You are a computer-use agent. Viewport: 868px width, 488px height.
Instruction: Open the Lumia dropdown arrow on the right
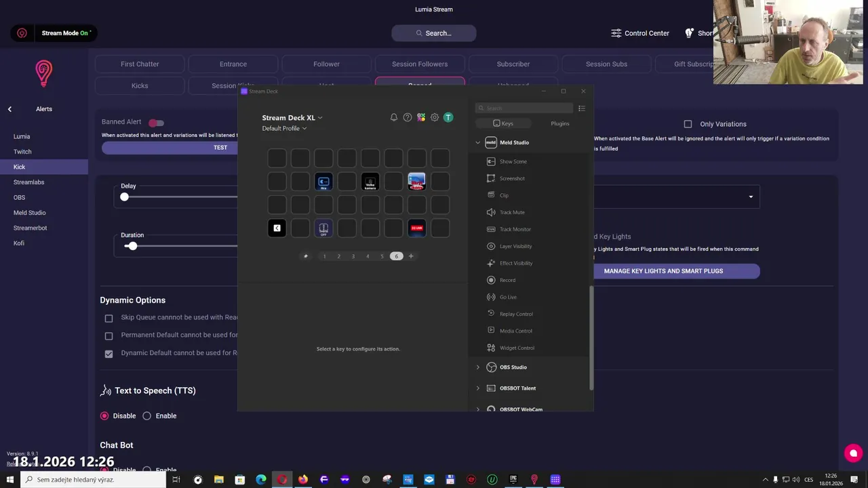(751, 197)
